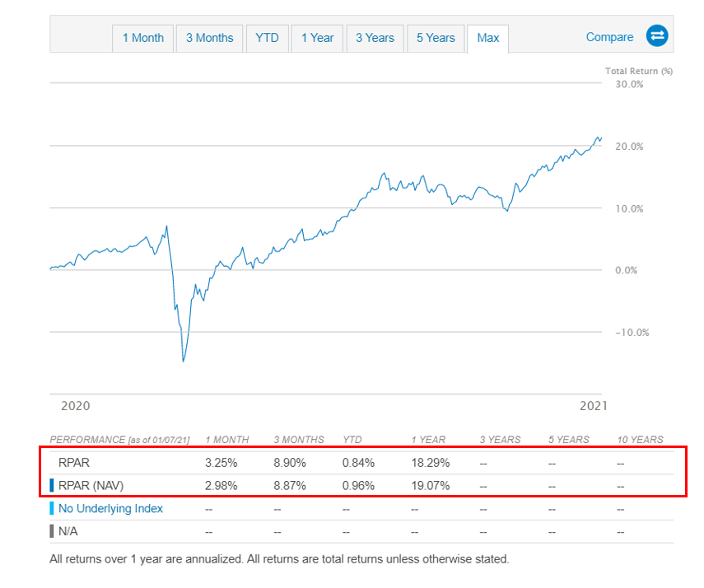704x588 pixels.
Task: Click the 10 YEARS column header
Action: pos(640,439)
